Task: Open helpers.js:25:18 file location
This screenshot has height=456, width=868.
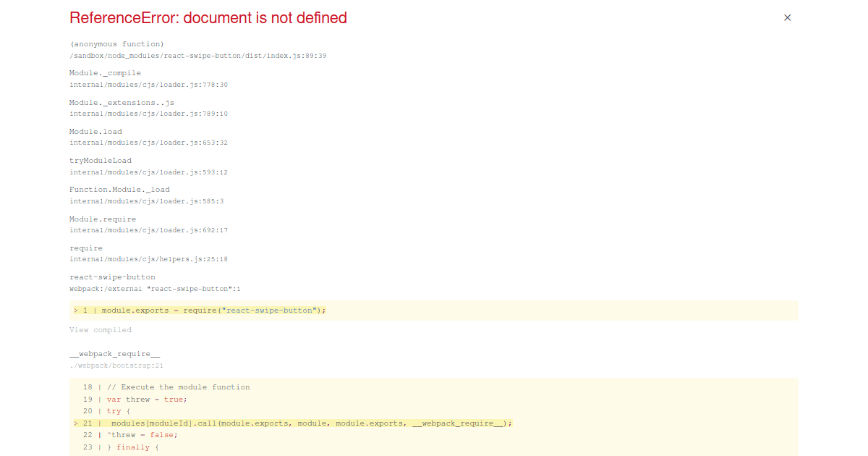Action: point(148,258)
